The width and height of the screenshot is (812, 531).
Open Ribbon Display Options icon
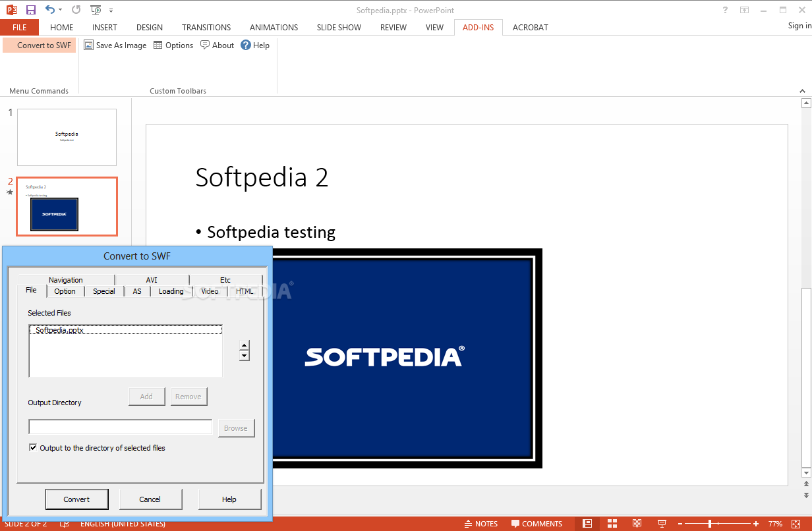pos(744,10)
